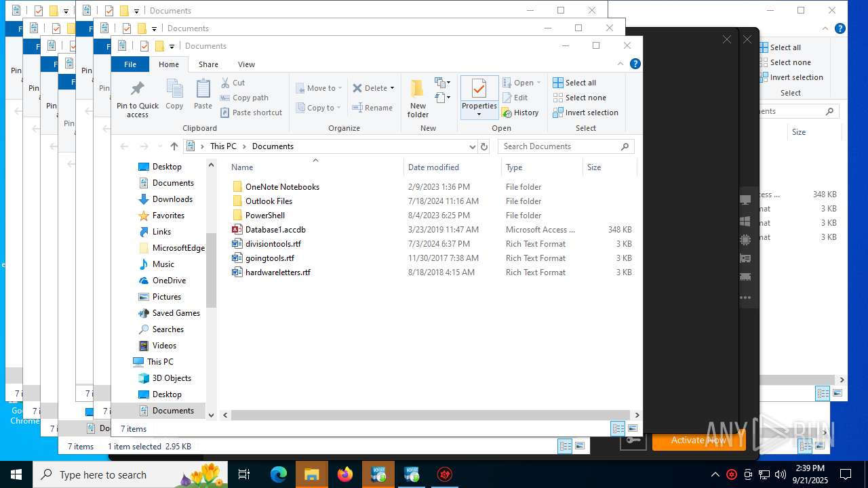The width and height of the screenshot is (868, 488).
Task: Open Microsoft Edge from taskbar
Action: coord(279,474)
